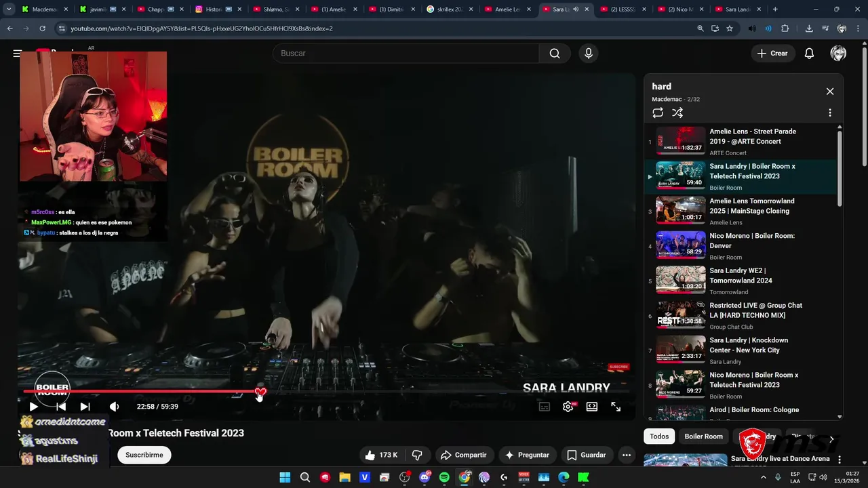Reload the current page

click(x=42, y=28)
